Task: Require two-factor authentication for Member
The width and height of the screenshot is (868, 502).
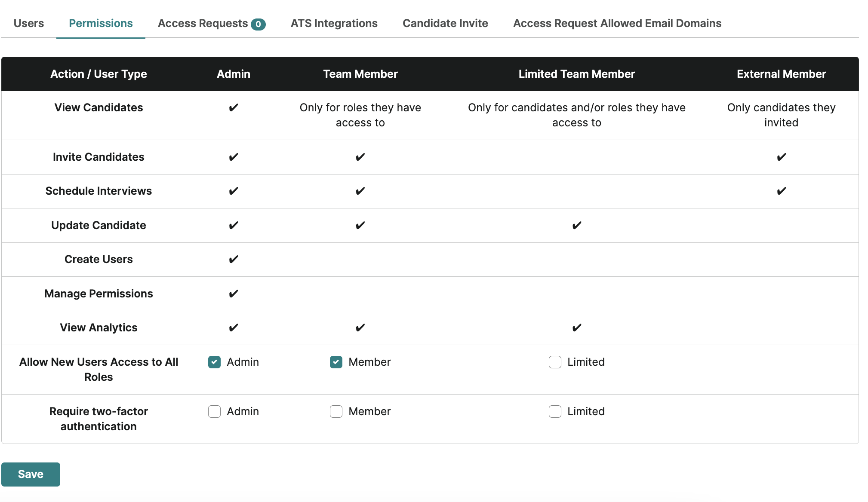Action: [336, 411]
